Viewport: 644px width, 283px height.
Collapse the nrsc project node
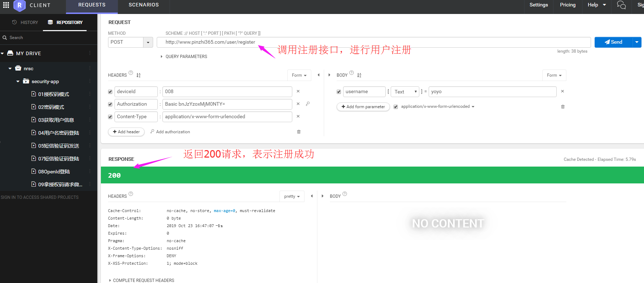pyautogui.click(x=10, y=68)
